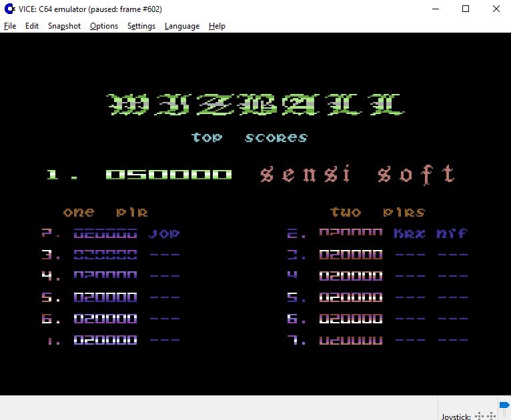Minimize the VICE emulator window
The height and width of the screenshot is (420, 511).
tap(436, 9)
